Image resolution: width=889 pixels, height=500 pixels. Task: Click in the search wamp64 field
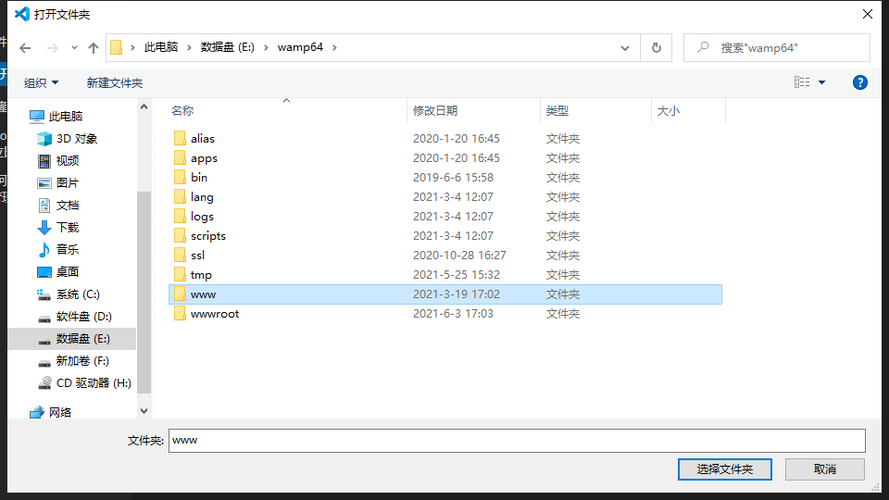click(777, 48)
